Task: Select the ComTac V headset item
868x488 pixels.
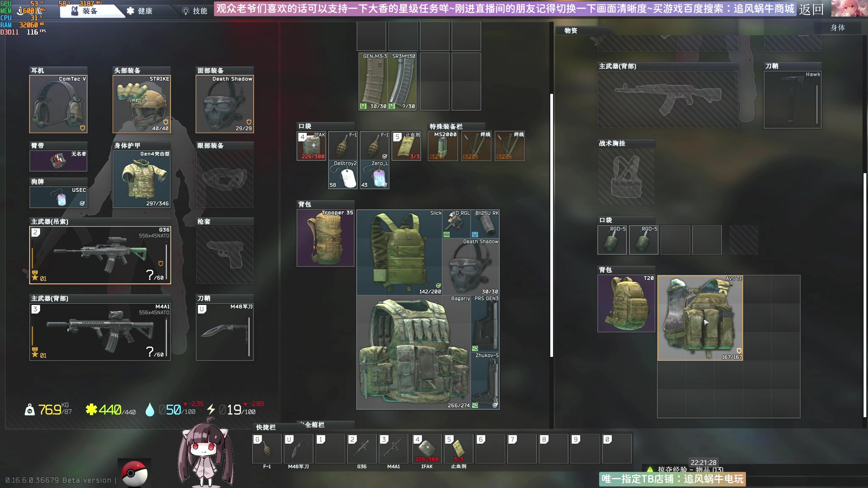Action: click(58, 104)
